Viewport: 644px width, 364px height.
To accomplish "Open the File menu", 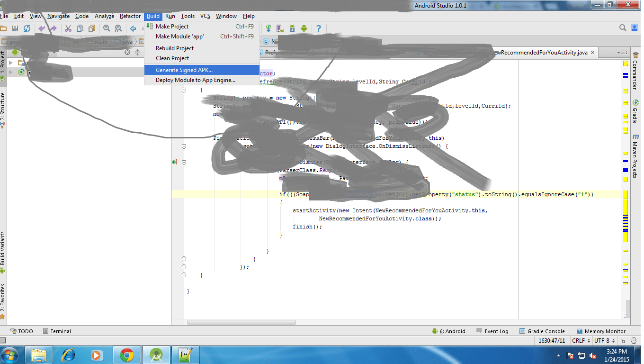I will click(x=4, y=16).
